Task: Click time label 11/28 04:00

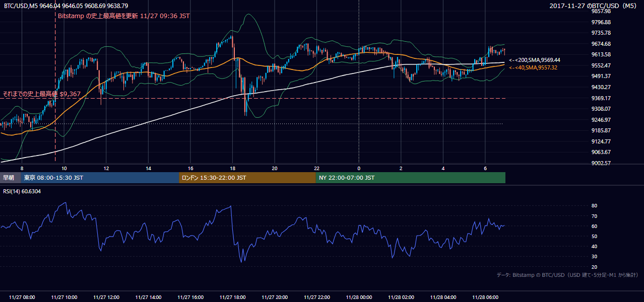Action: (443, 297)
